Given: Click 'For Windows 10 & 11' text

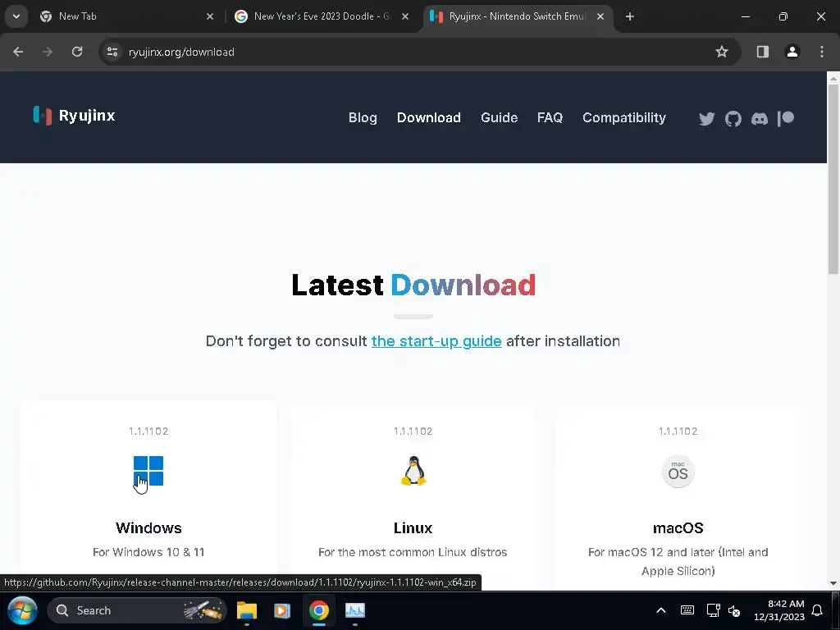Looking at the screenshot, I should point(148,552).
